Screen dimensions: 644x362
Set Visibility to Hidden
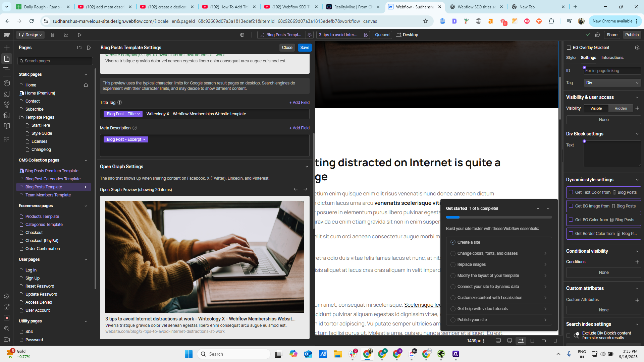621,108
